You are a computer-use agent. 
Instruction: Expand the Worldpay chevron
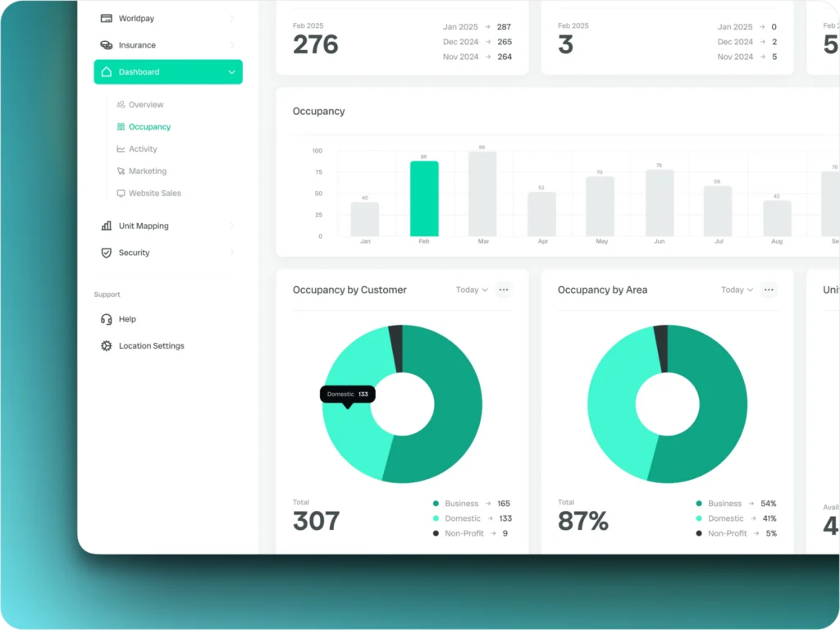pyautogui.click(x=231, y=18)
